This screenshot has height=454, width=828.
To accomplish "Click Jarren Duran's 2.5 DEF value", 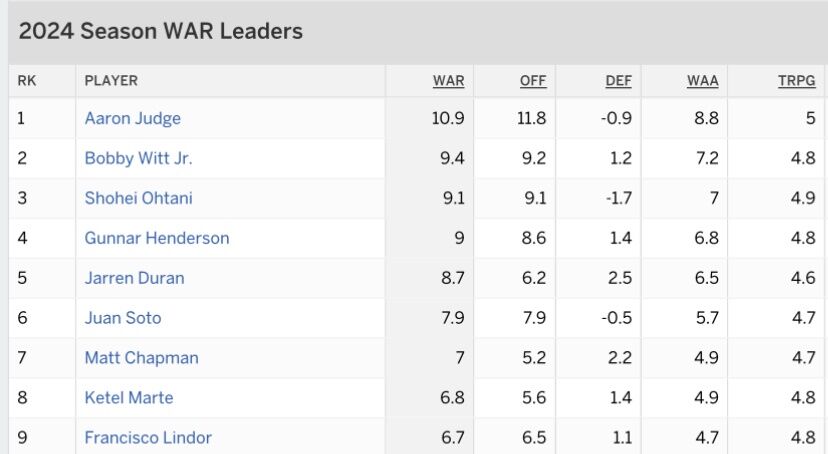I will tap(619, 278).
